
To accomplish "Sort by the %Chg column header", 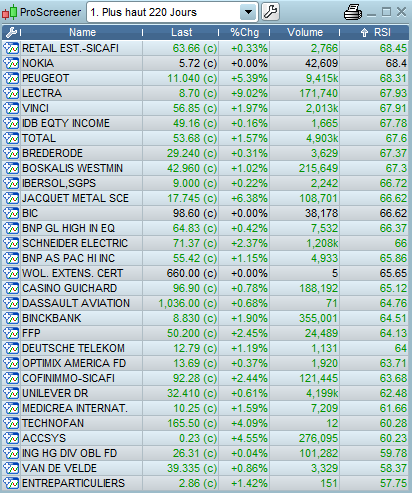I will 244,32.
